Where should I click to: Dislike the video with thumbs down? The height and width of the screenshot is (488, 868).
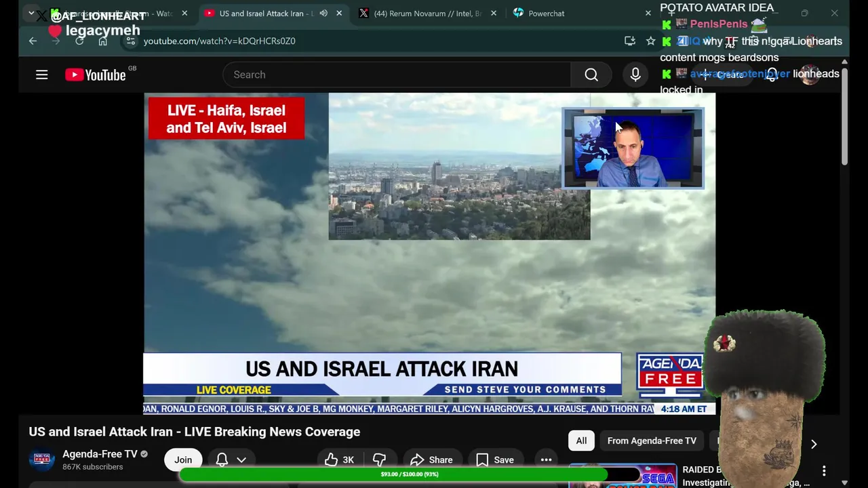(379, 460)
